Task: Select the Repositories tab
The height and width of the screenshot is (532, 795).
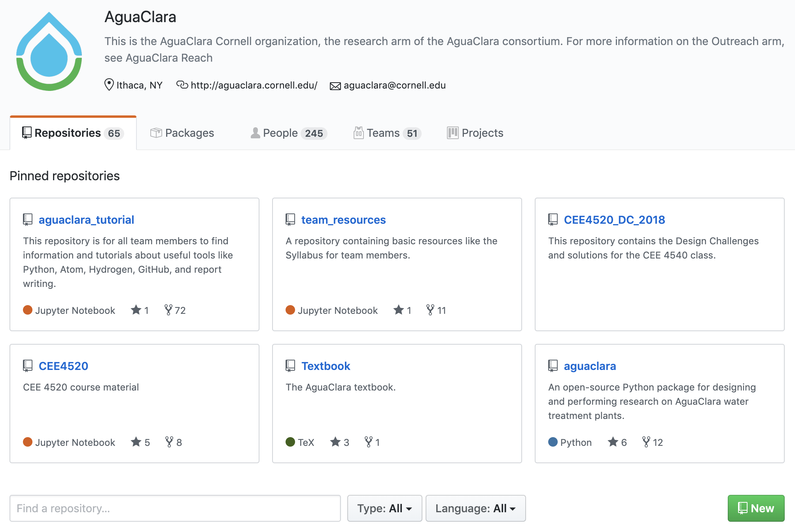Action: (x=73, y=133)
